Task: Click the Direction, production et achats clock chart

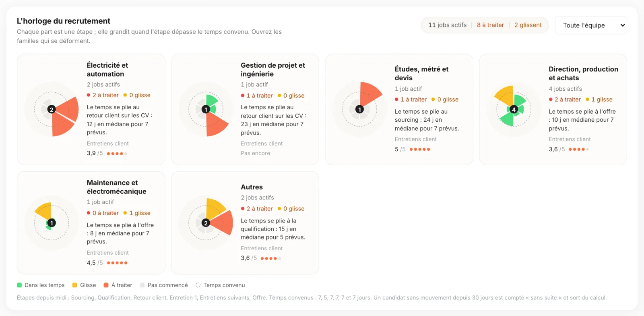Action: click(x=514, y=109)
